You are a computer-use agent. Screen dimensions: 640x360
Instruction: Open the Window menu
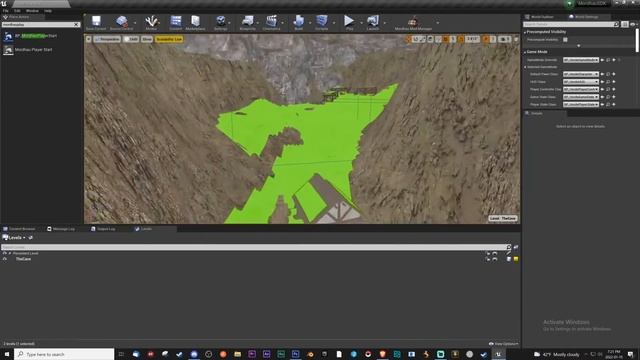click(x=32, y=11)
